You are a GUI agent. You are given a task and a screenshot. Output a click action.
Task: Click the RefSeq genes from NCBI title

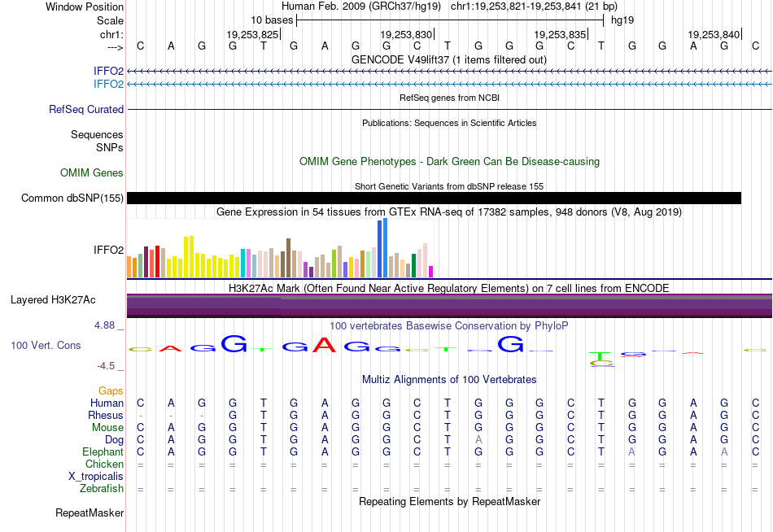[449, 98]
